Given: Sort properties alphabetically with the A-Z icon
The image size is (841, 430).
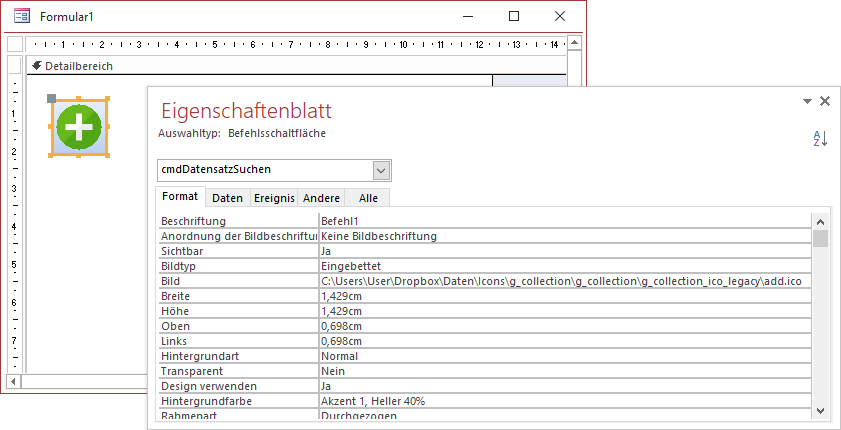Looking at the screenshot, I should tap(820, 138).
